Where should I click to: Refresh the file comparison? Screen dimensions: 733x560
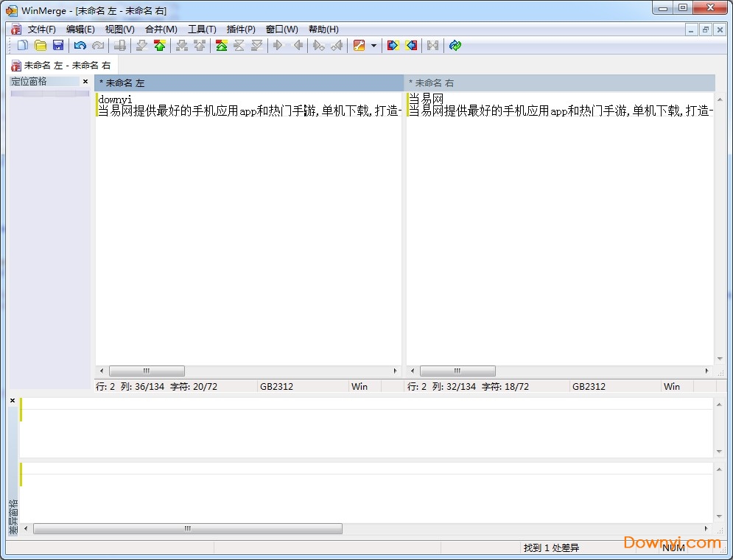[455, 45]
